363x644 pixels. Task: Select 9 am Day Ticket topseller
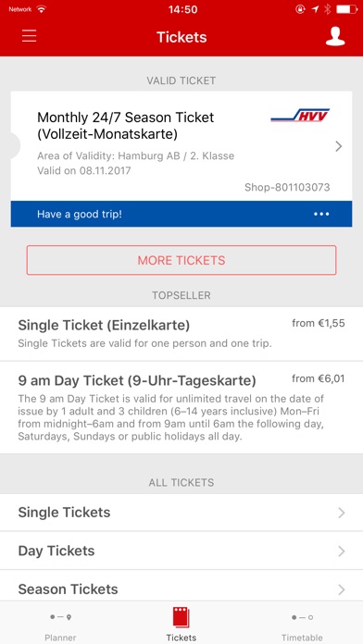(x=181, y=407)
